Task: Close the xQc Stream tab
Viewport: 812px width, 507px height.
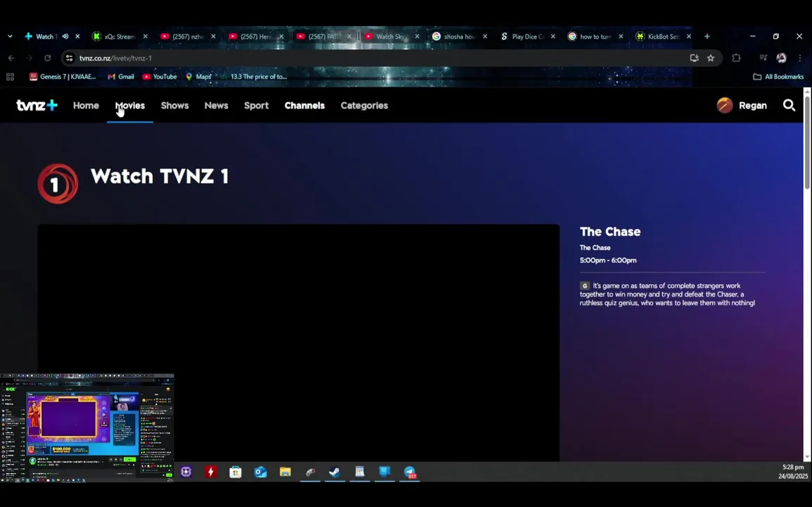Action: point(146,37)
